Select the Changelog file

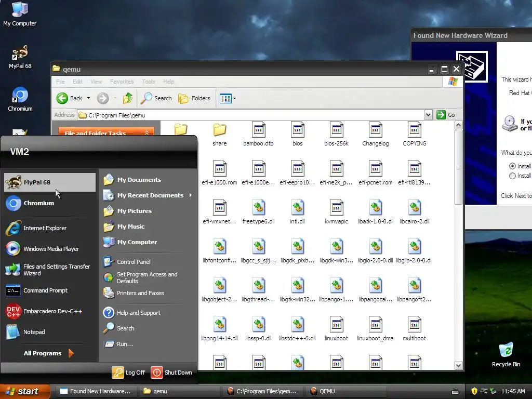pyautogui.click(x=375, y=135)
